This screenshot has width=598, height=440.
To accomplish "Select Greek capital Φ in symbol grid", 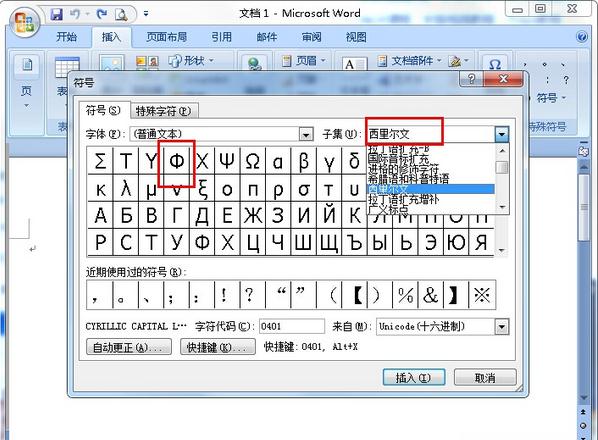I will (x=176, y=162).
